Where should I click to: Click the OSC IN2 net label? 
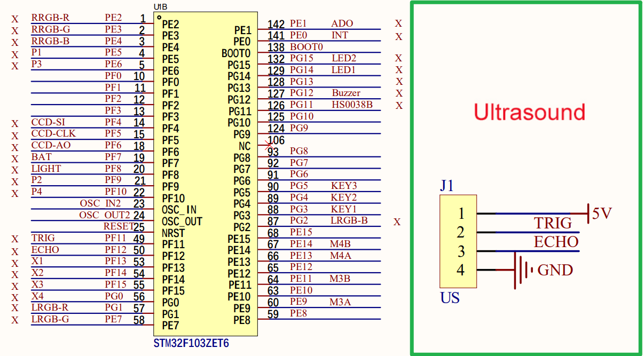pos(100,203)
